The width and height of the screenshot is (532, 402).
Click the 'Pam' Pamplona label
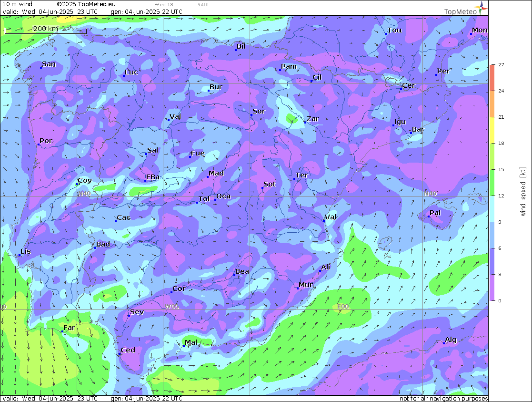tap(289, 66)
